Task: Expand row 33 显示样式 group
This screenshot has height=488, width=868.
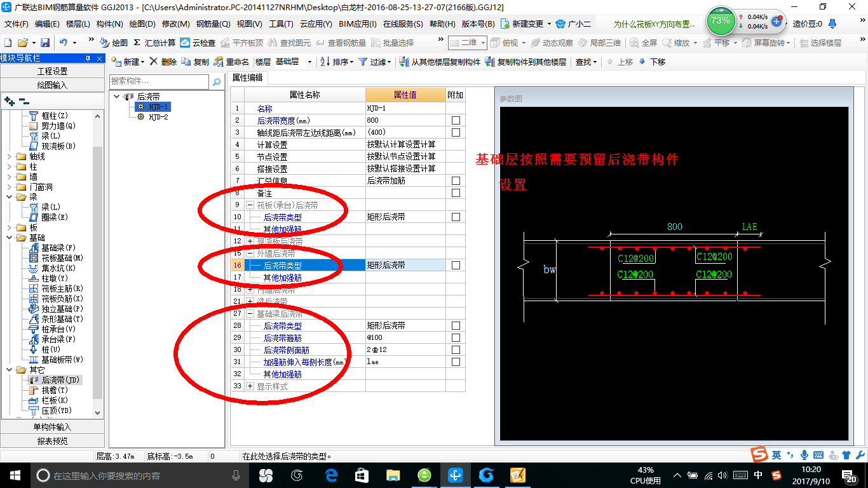Action: 250,386
